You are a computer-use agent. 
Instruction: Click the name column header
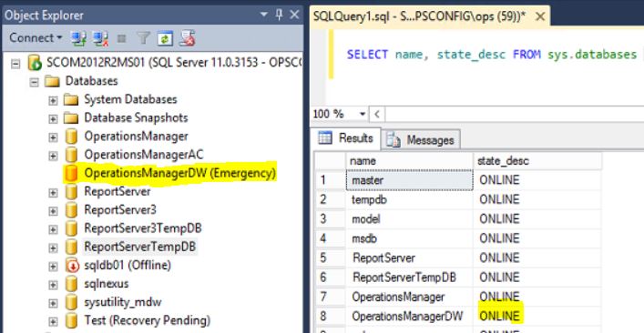(409, 161)
